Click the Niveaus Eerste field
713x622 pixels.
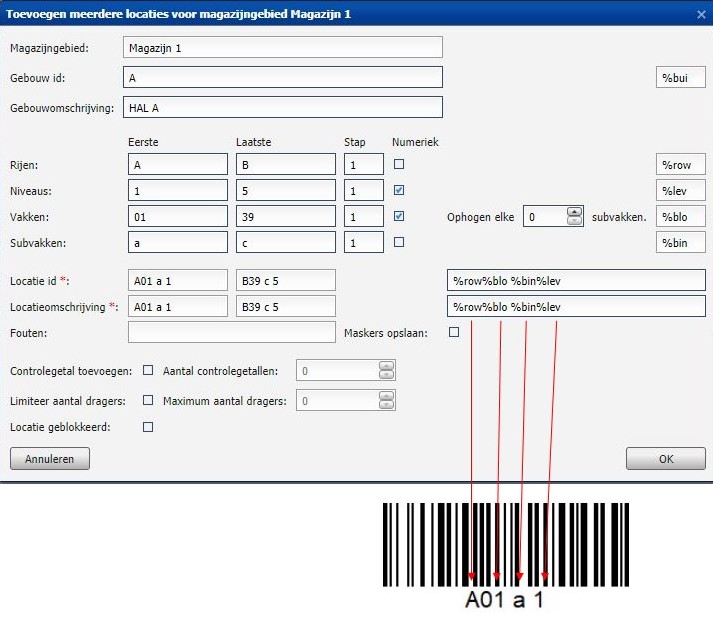(178, 191)
